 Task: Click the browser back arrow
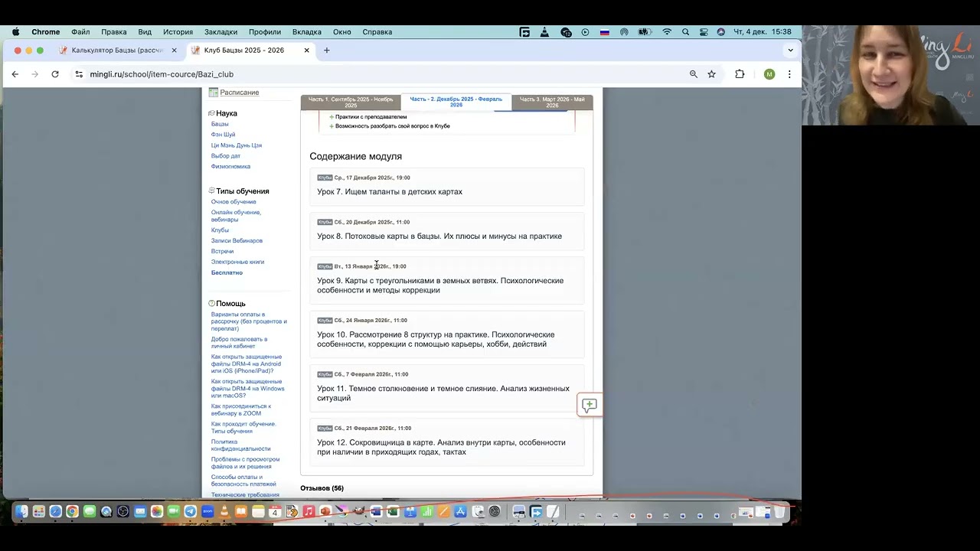point(15,74)
